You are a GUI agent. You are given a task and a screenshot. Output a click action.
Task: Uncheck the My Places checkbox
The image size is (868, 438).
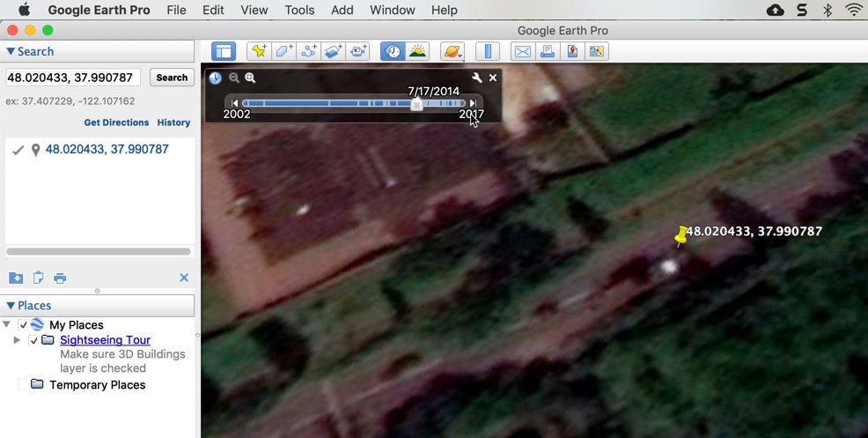(23, 325)
